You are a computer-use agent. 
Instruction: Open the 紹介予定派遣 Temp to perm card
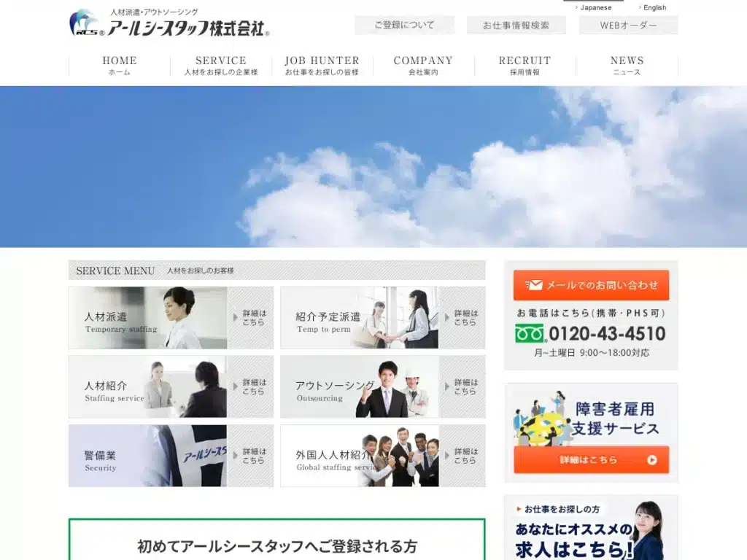pyautogui.click(x=382, y=318)
